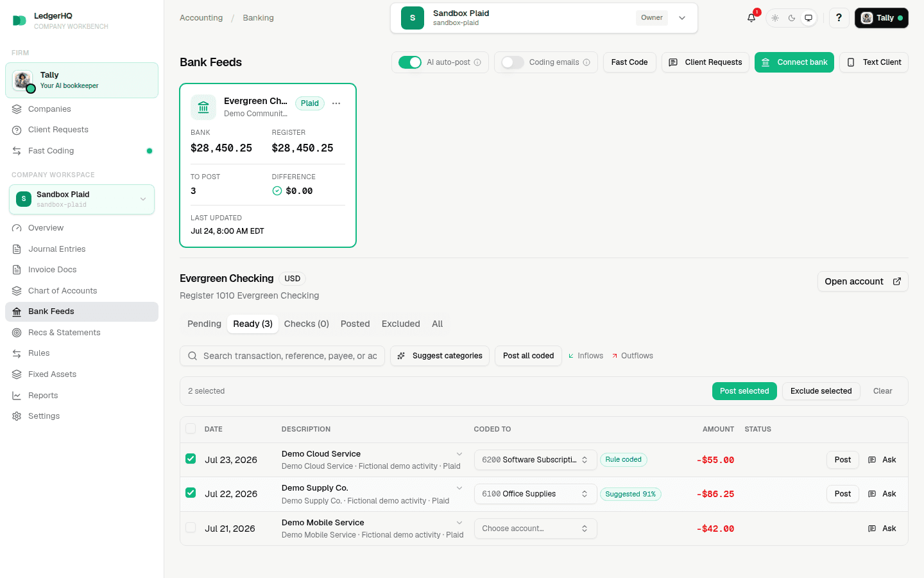Open Client Requests in sidebar
924x578 pixels.
point(81,130)
